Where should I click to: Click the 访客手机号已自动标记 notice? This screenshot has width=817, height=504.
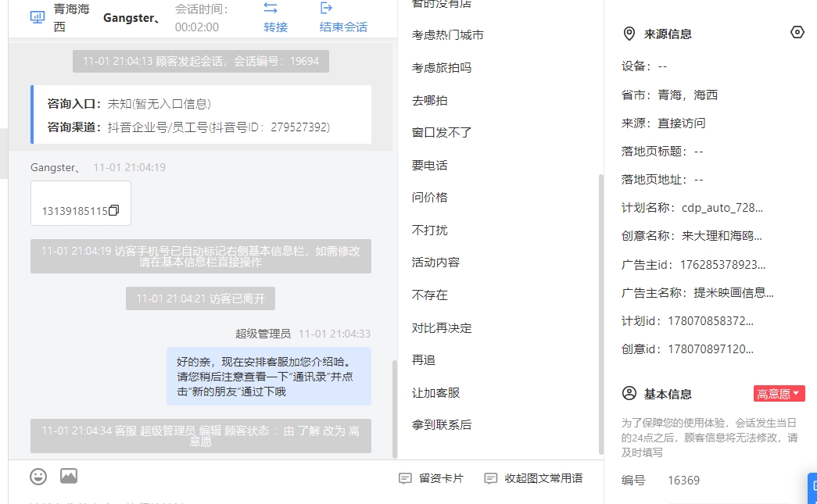pos(201,256)
